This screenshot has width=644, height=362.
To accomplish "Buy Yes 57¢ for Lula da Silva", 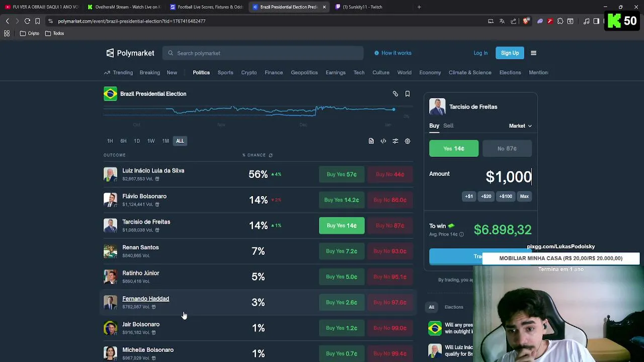I will (342, 174).
